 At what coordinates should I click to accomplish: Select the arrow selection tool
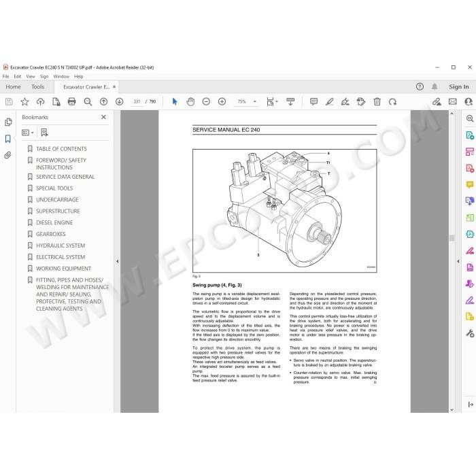click(175, 102)
